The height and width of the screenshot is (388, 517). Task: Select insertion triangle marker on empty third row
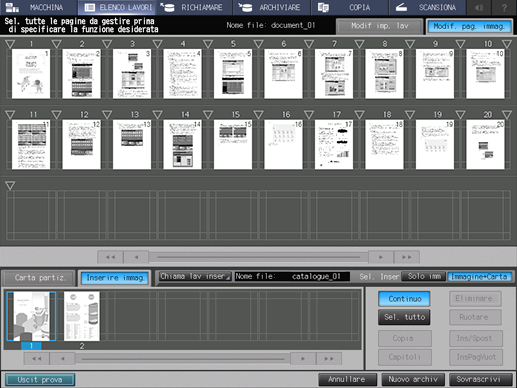coord(10,186)
